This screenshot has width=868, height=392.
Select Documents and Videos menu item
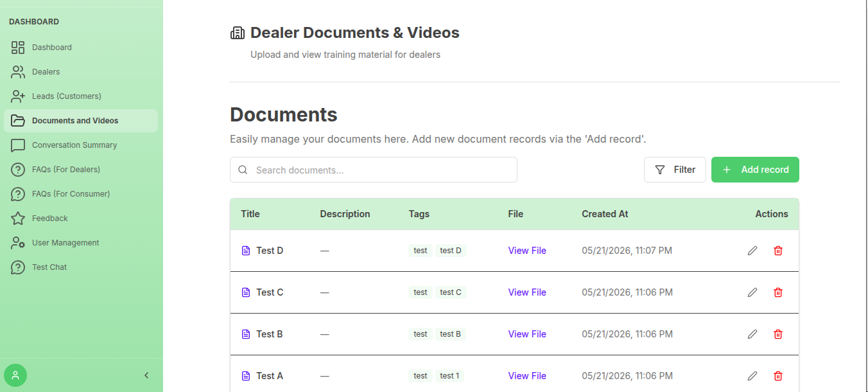tap(81, 121)
